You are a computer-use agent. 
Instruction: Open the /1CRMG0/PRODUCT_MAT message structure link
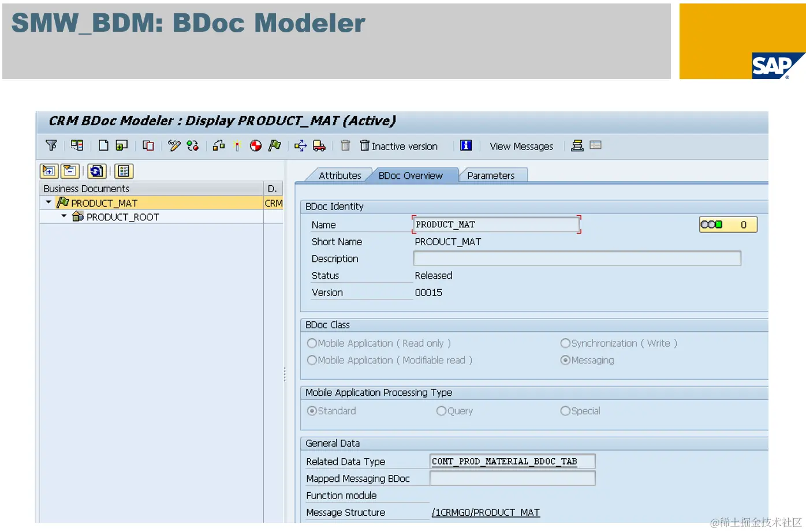(x=486, y=512)
